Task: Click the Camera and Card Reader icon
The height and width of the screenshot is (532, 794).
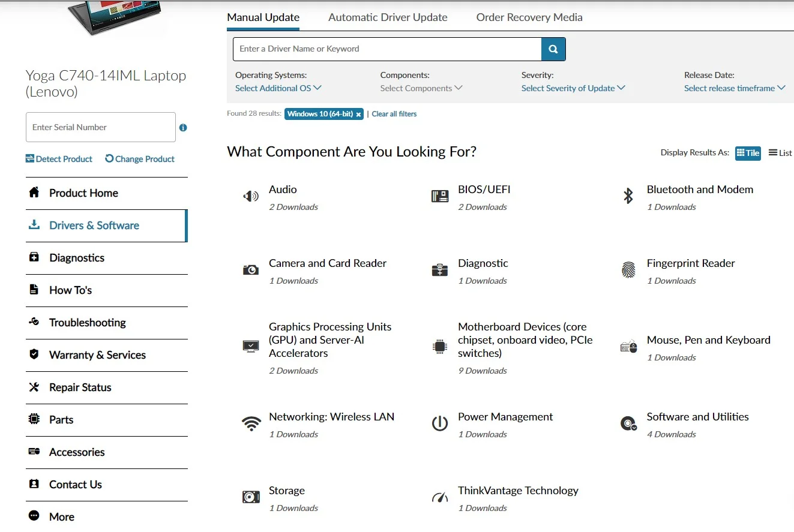Action: [x=251, y=270]
